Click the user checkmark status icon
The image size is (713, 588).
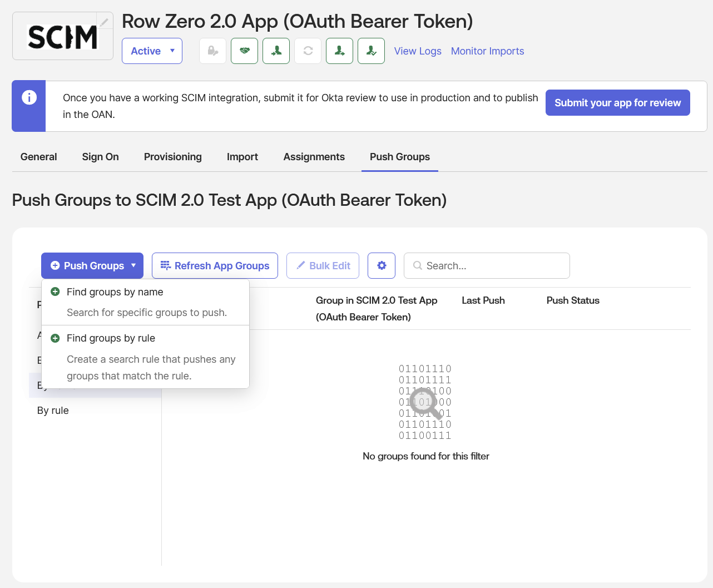click(x=371, y=51)
